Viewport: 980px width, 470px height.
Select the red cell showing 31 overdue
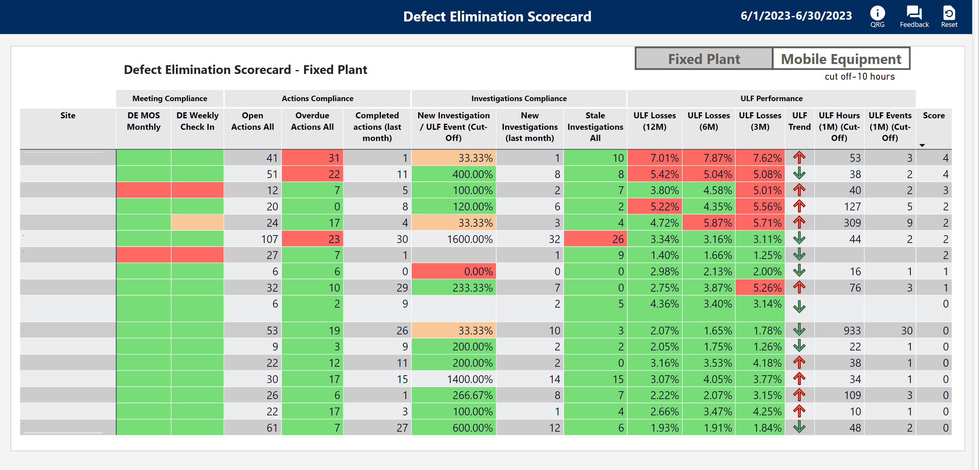(x=312, y=158)
